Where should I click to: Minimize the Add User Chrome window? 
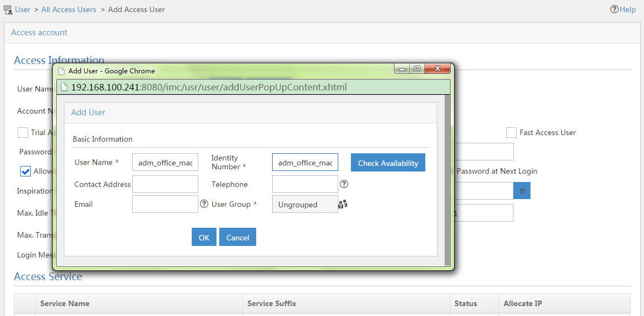[x=402, y=69]
